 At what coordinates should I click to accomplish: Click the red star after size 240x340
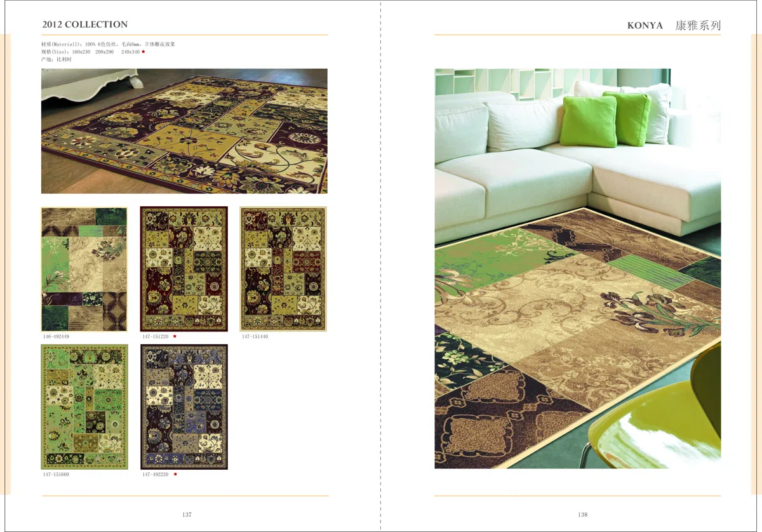(144, 51)
